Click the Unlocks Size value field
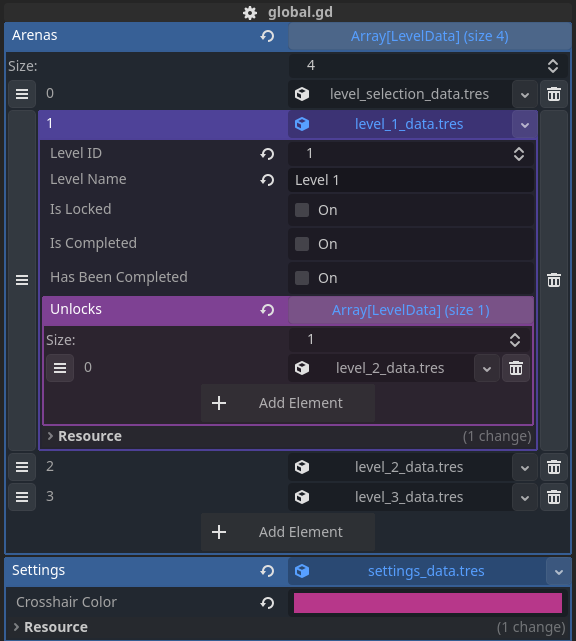 [x=409, y=340]
